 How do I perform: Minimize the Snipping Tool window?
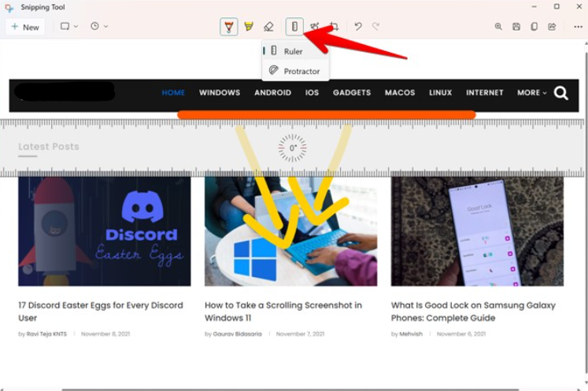(x=534, y=7)
